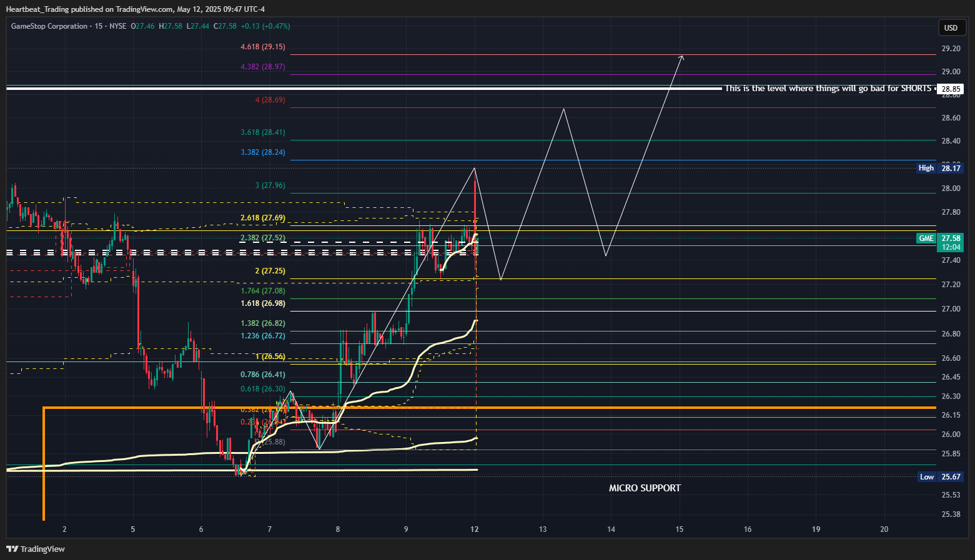Click the high value H27.58 in legend
The height and width of the screenshot is (560, 975).
(x=171, y=26)
